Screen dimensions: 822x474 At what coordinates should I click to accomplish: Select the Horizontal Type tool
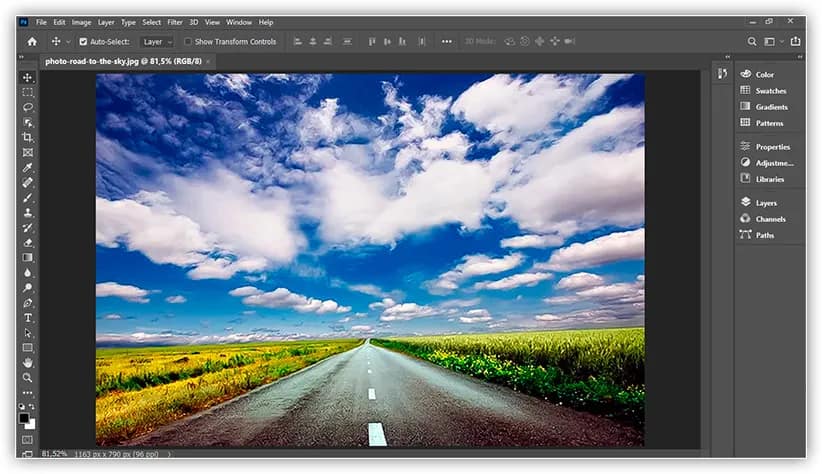(28, 317)
